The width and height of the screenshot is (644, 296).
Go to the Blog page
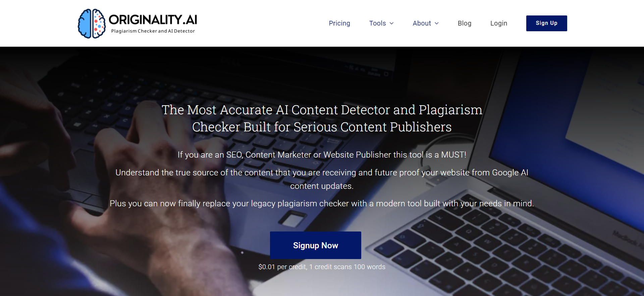[x=465, y=23]
